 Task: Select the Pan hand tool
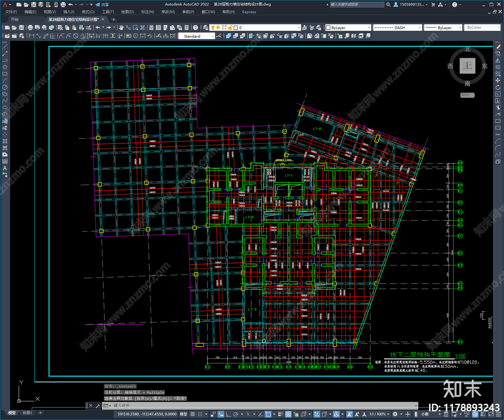121,28
